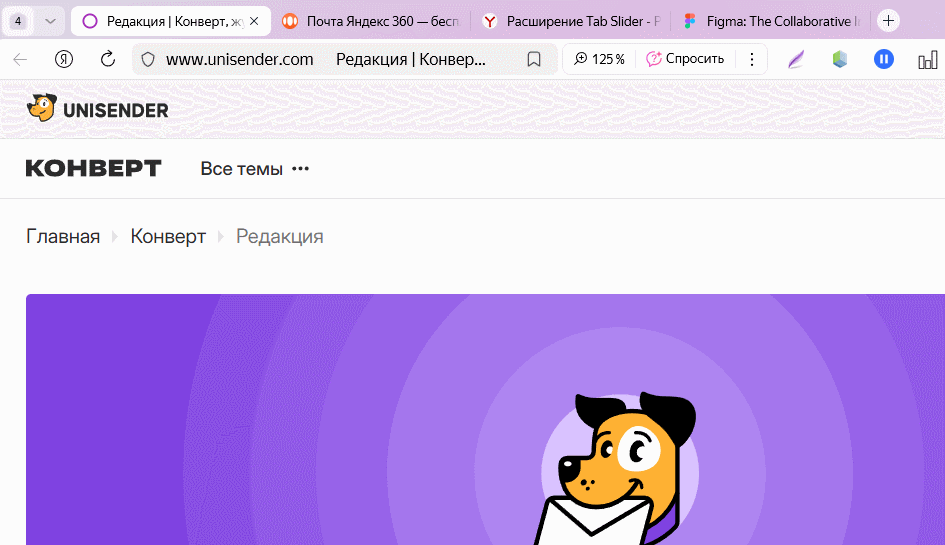
Task: Click the blue pause extension icon
Action: [x=884, y=59]
